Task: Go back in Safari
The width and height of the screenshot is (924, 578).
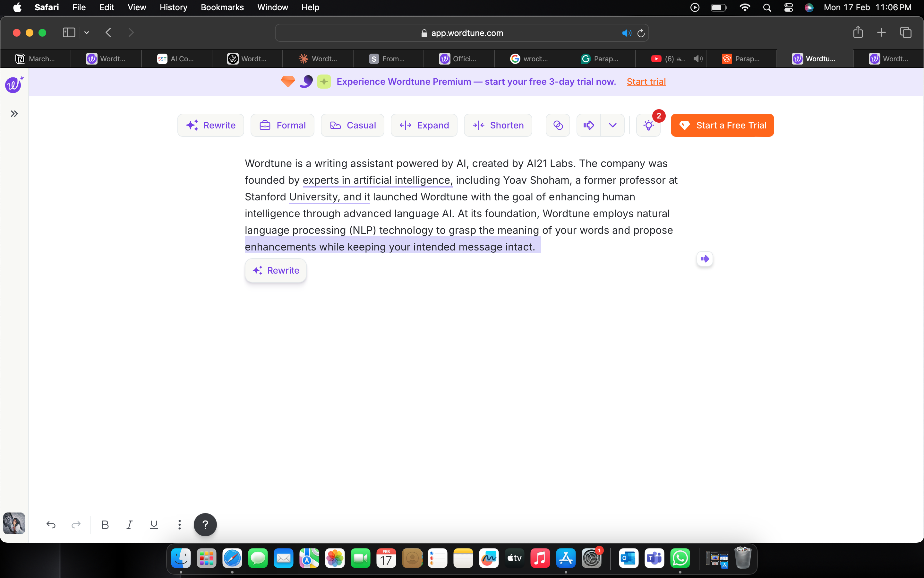Action: [x=108, y=32]
